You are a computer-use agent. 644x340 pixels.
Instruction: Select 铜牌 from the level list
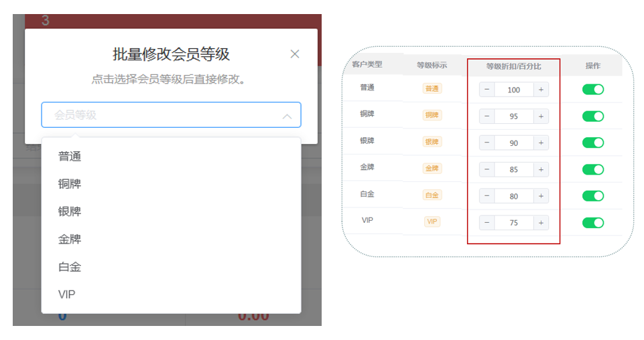[x=70, y=184]
